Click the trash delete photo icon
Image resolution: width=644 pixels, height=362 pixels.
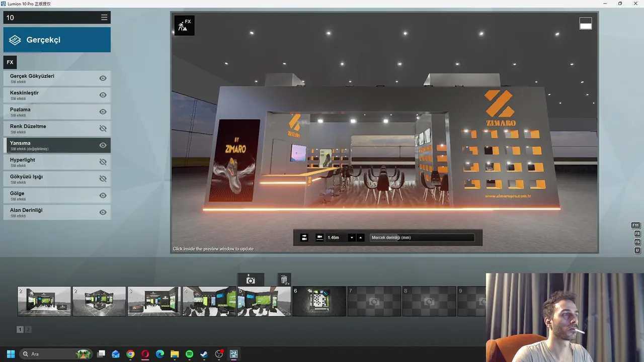point(284,280)
